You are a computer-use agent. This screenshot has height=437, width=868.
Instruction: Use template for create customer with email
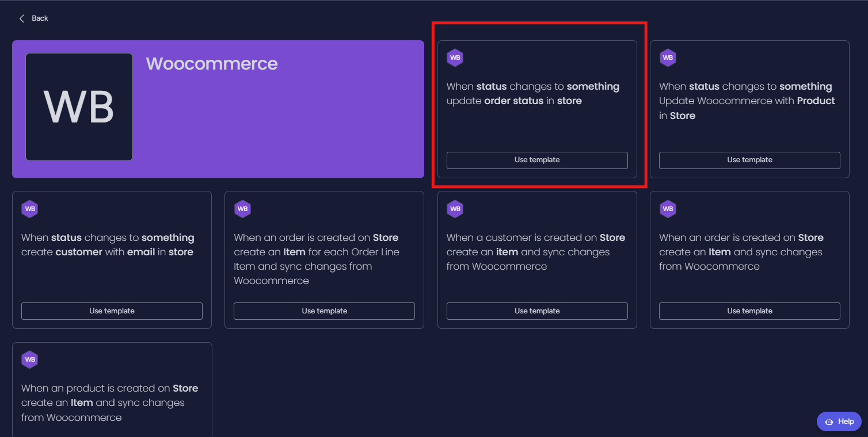click(x=112, y=311)
